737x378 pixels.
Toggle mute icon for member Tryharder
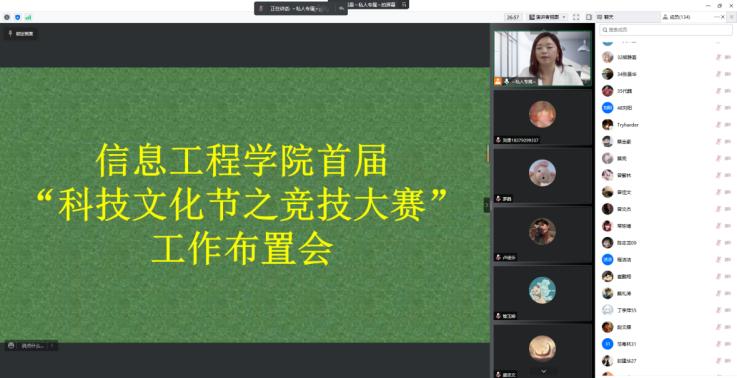tap(718, 125)
